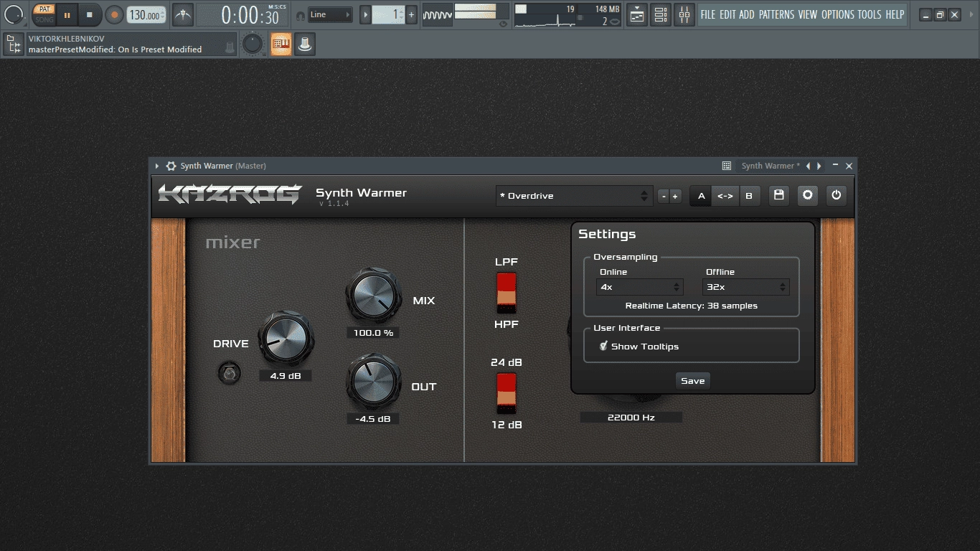Screen dimensions: 980x551
Task: Click the minus preset button
Action: tap(664, 196)
